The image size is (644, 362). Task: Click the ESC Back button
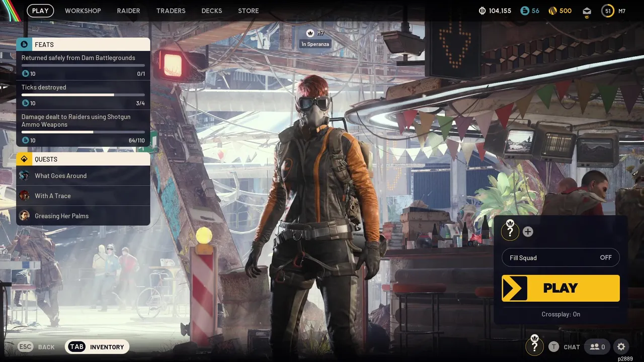tap(37, 347)
